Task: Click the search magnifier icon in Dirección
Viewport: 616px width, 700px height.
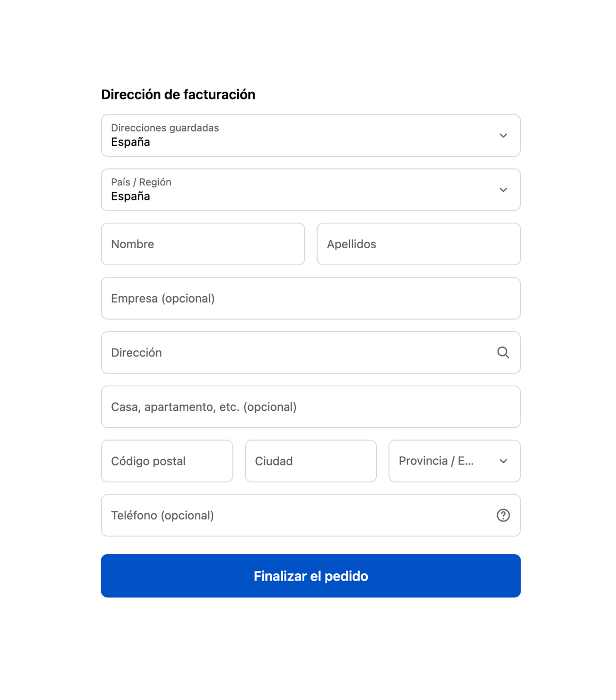Action: point(503,353)
